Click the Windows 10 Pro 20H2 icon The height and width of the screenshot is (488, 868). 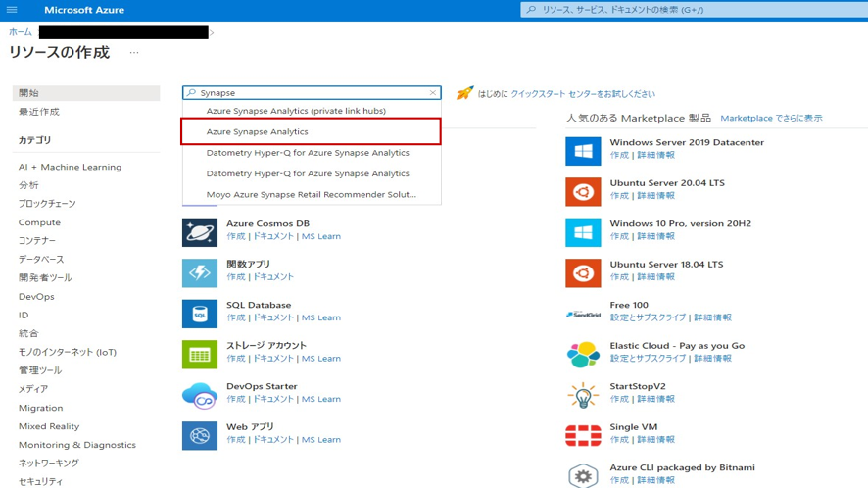[583, 232]
